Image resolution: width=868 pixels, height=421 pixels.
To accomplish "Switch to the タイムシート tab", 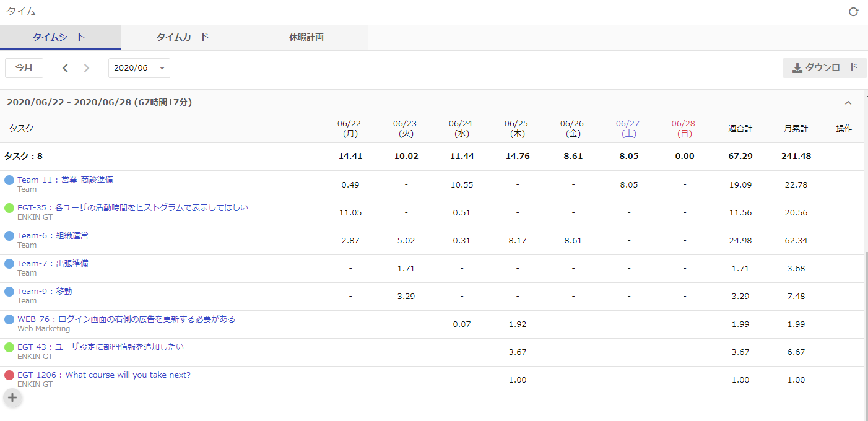I will 60,38.
